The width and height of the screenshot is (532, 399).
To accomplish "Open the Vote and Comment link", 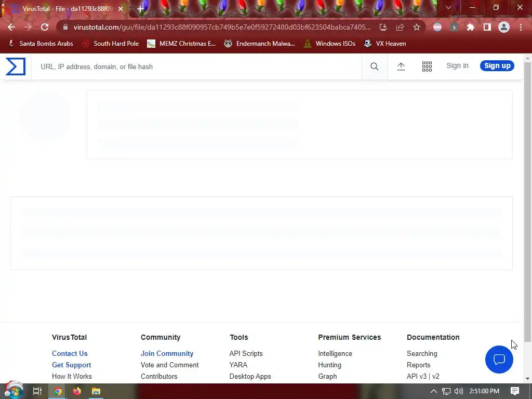I will 170,365.
